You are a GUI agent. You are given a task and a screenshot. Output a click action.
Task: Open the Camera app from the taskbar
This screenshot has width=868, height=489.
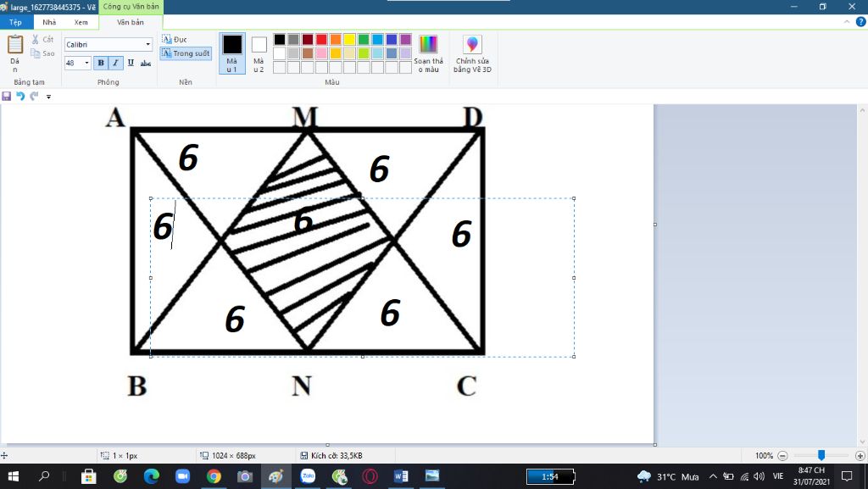pyautogui.click(x=245, y=476)
